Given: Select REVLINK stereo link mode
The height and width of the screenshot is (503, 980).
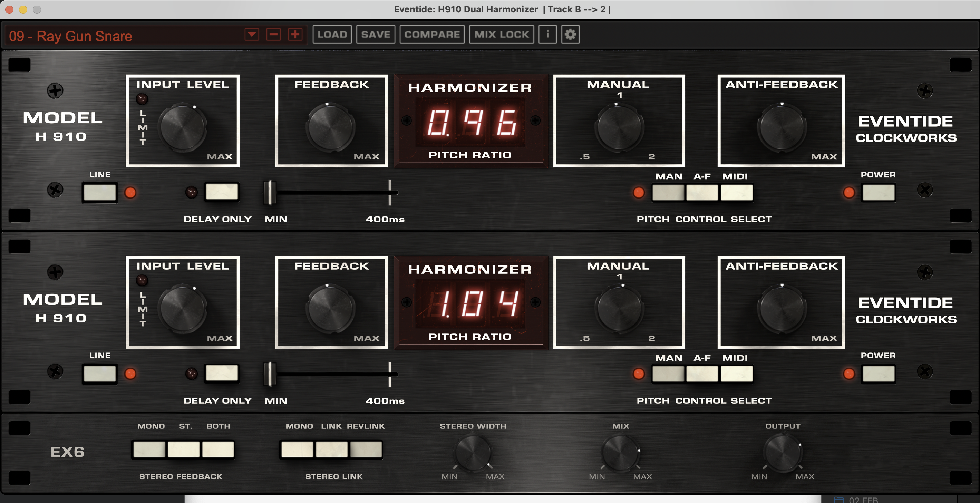Looking at the screenshot, I should tap(366, 449).
